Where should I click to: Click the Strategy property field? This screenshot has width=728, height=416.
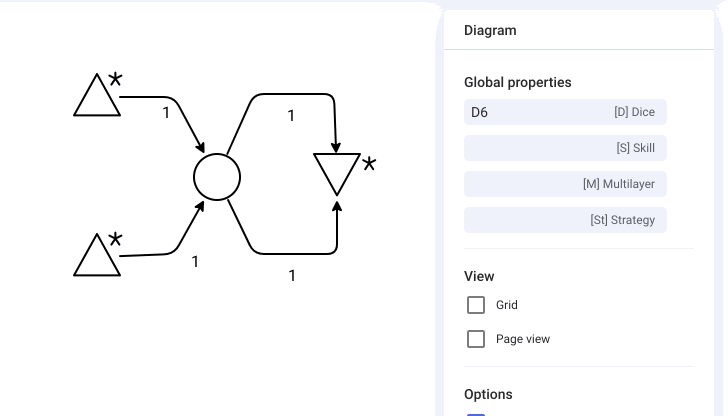click(565, 220)
